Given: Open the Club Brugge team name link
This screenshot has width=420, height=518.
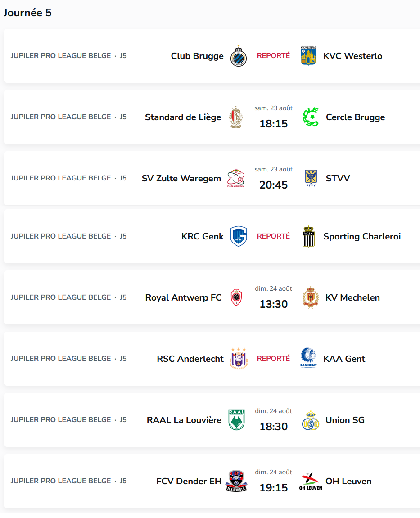Looking at the screenshot, I should click(197, 56).
